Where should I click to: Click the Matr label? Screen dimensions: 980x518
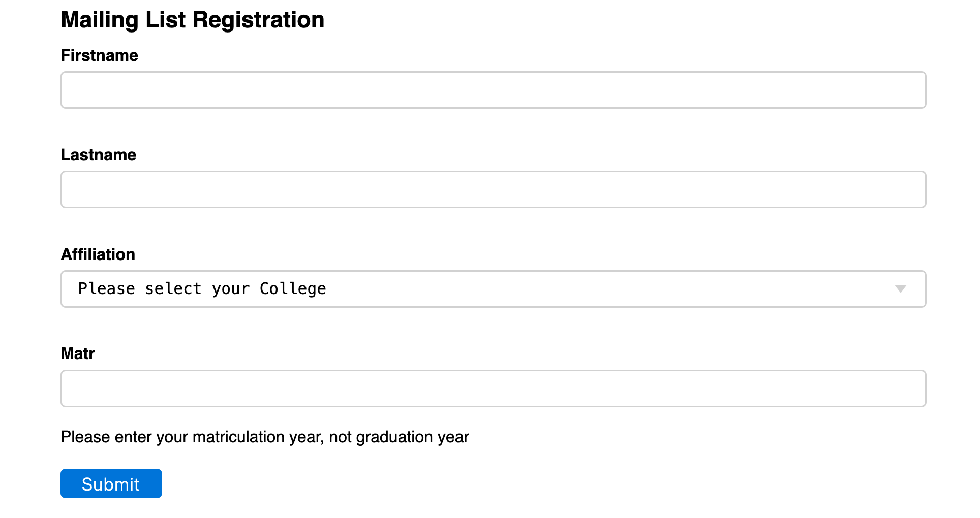tap(78, 353)
